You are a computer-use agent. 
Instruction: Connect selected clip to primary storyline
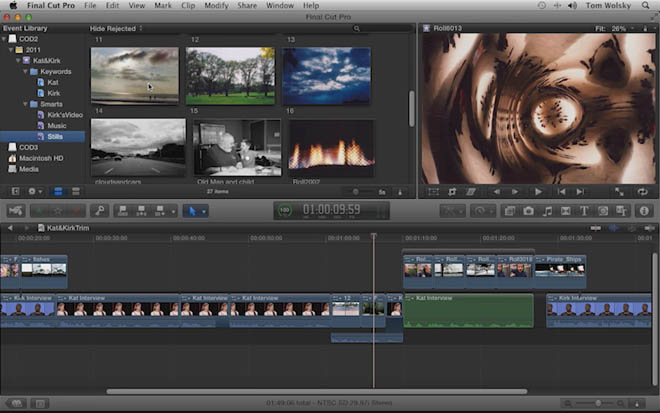pos(123,211)
